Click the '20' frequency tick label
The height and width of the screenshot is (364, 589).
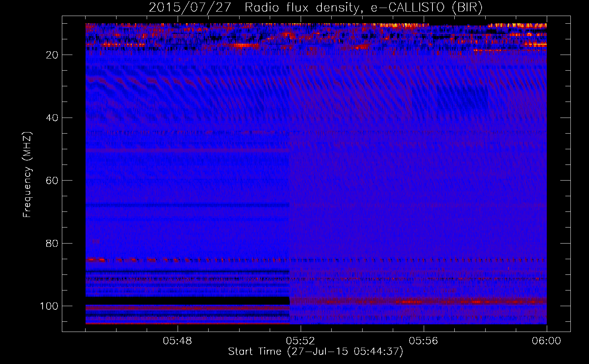tap(52, 55)
